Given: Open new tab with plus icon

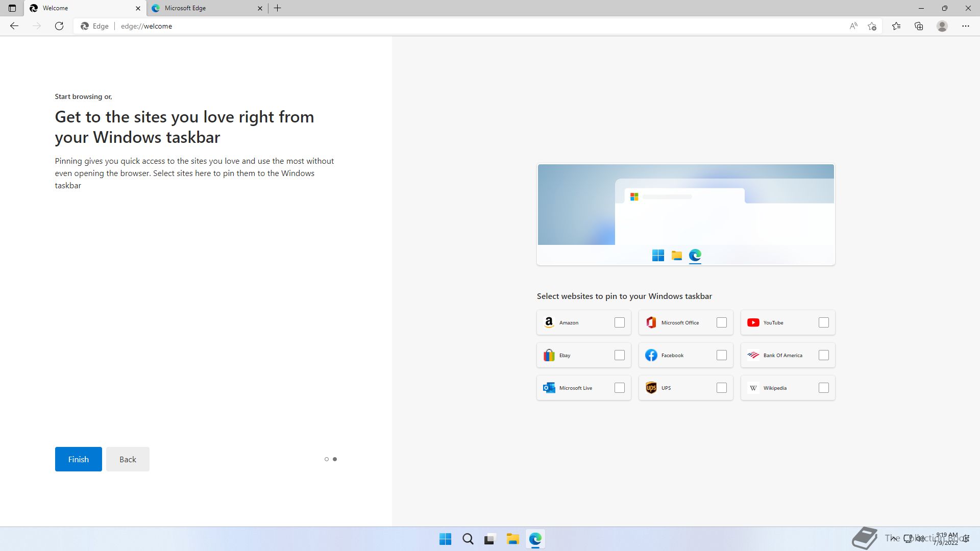Looking at the screenshot, I should [277, 8].
